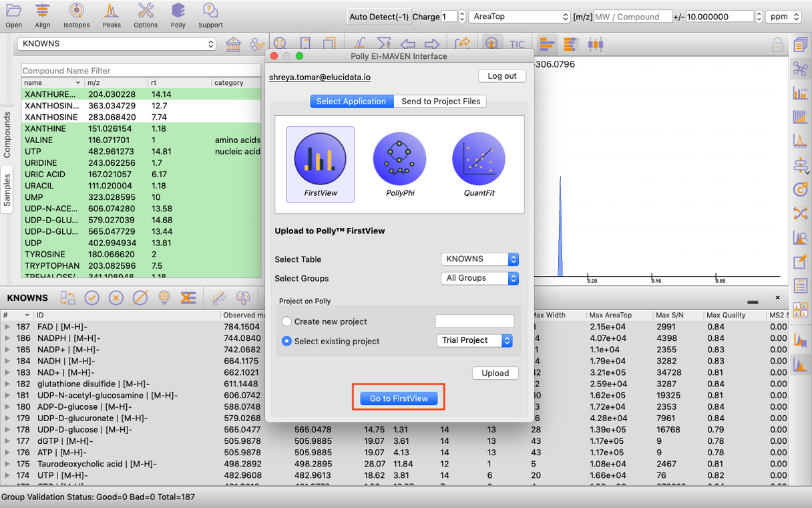Click the Polly toolbar icon
The image size is (812, 508).
coord(178,15)
